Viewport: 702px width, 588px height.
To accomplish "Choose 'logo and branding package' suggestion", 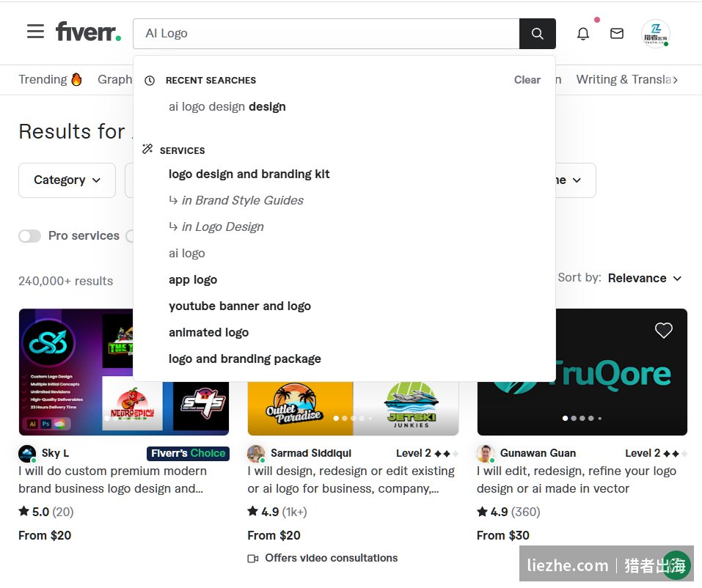I will [x=245, y=359].
